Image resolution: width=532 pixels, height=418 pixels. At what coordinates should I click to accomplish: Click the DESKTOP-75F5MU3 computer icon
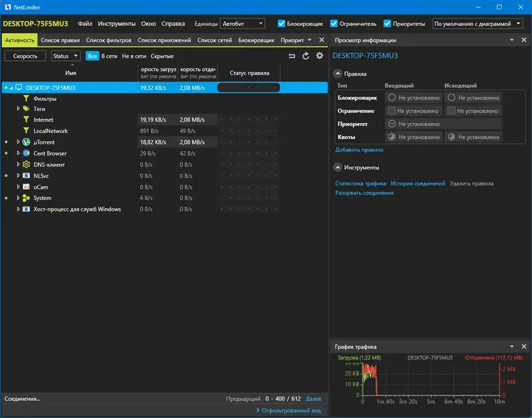[19, 88]
